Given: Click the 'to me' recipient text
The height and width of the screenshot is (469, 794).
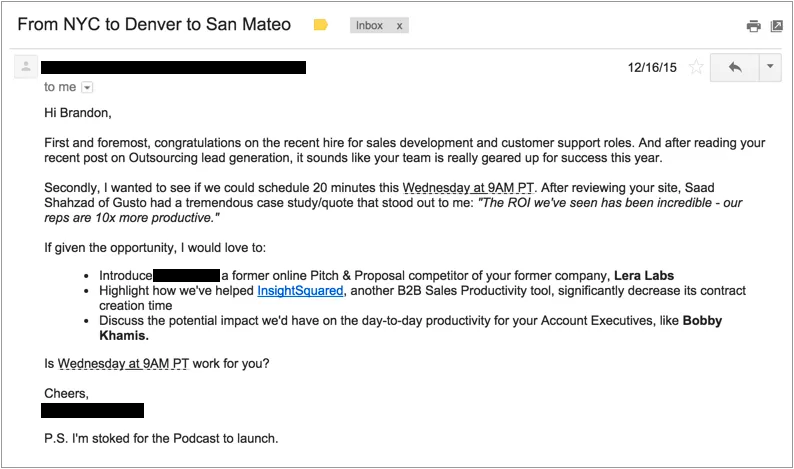Looking at the screenshot, I should [60, 87].
